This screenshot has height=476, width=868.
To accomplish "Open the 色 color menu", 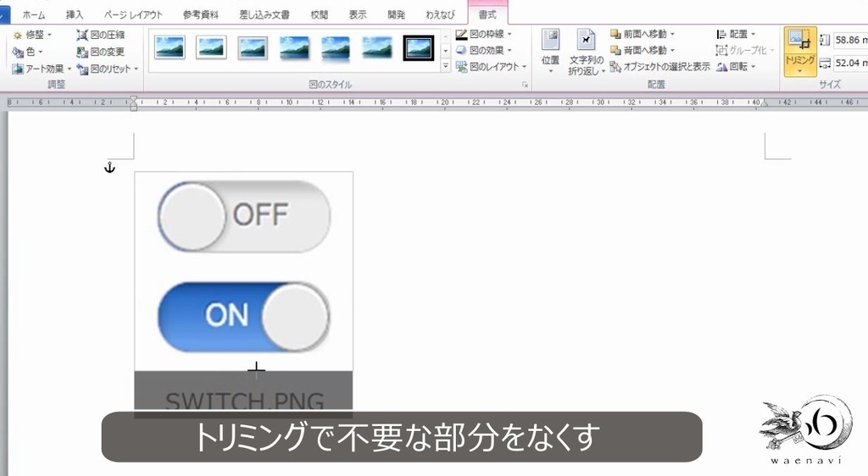I will [28, 52].
